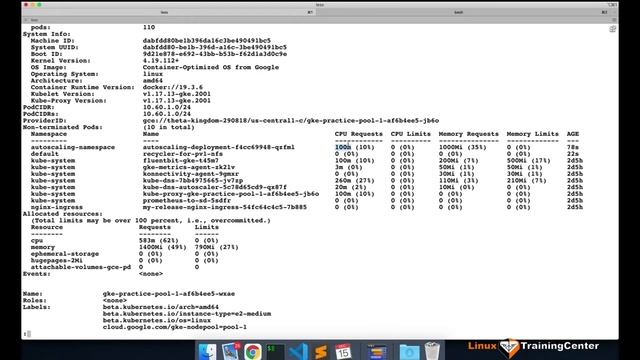Image resolution: width=640 pixels, height=360 pixels.
Task: Click pod kube-dns-7bb4975665-jv7zp
Action: (193, 180)
